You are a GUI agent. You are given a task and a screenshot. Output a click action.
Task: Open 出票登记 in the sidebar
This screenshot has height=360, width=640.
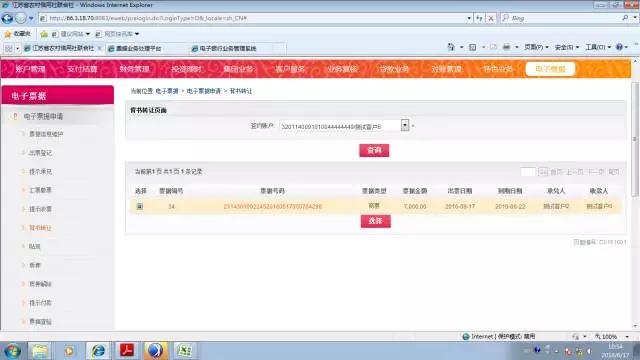[x=40, y=153]
